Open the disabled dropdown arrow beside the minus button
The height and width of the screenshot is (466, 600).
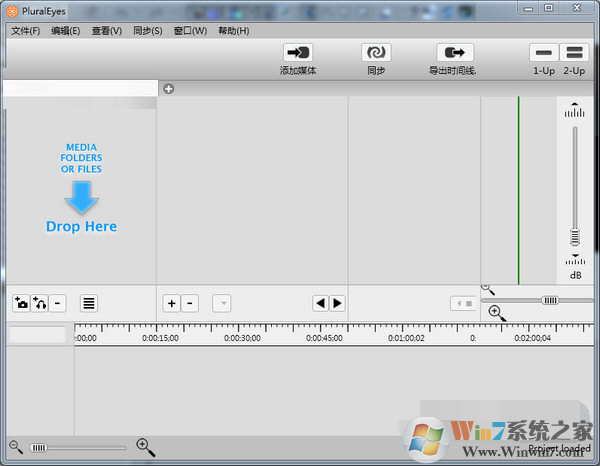[x=222, y=303]
